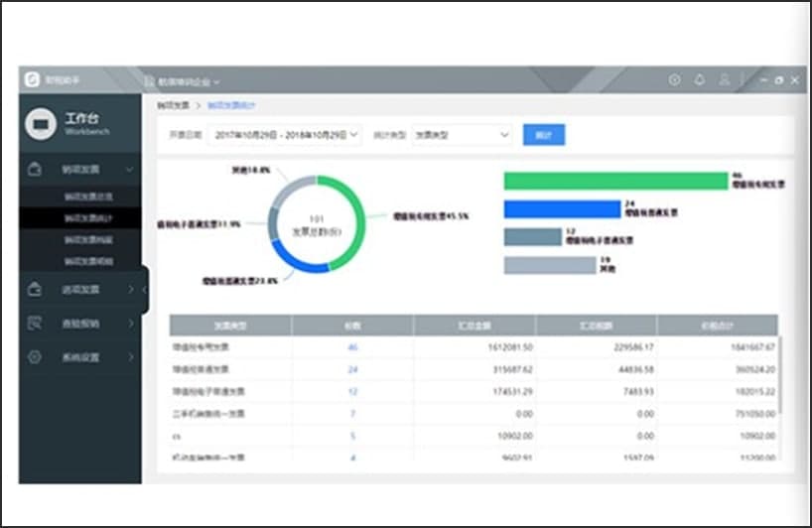The image size is (812, 528).
Task: Click tax cell 44836.58
Action: 636,369
